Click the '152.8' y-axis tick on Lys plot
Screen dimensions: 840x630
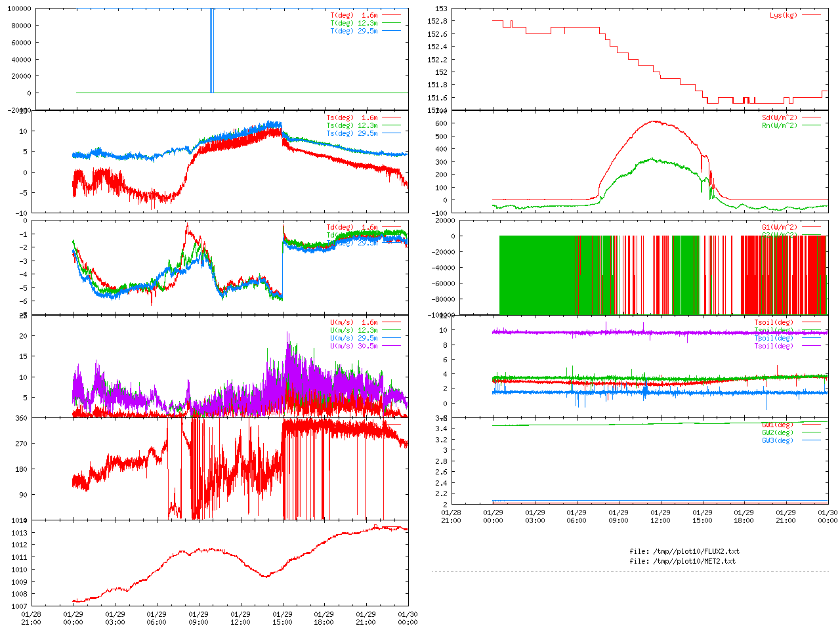[437, 21]
